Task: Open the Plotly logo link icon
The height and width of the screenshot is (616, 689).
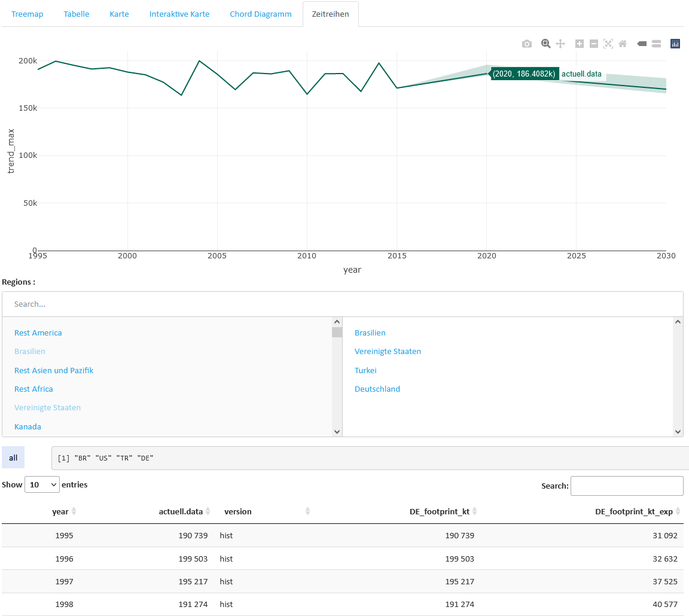Action: (x=675, y=44)
